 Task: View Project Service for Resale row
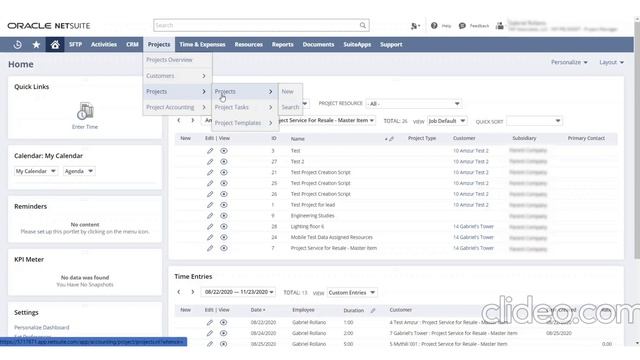click(x=224, y=248)
